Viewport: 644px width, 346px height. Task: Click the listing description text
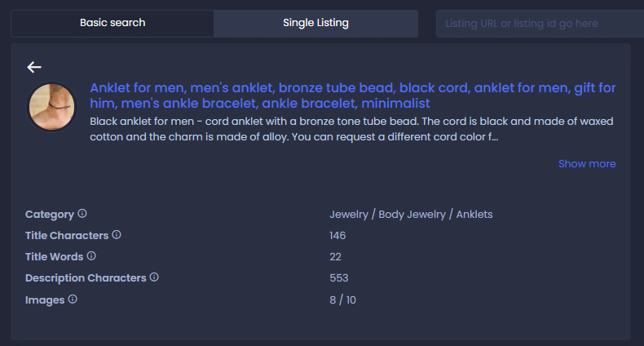[352, 129]
